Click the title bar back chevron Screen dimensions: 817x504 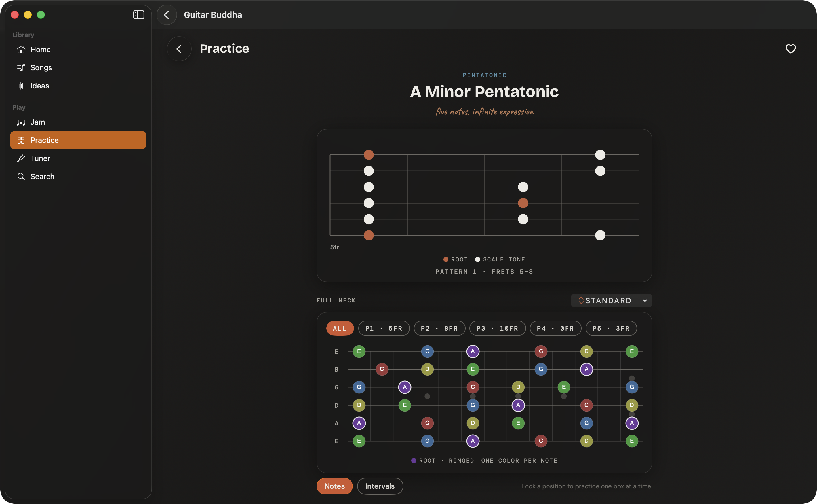[167, 15]
